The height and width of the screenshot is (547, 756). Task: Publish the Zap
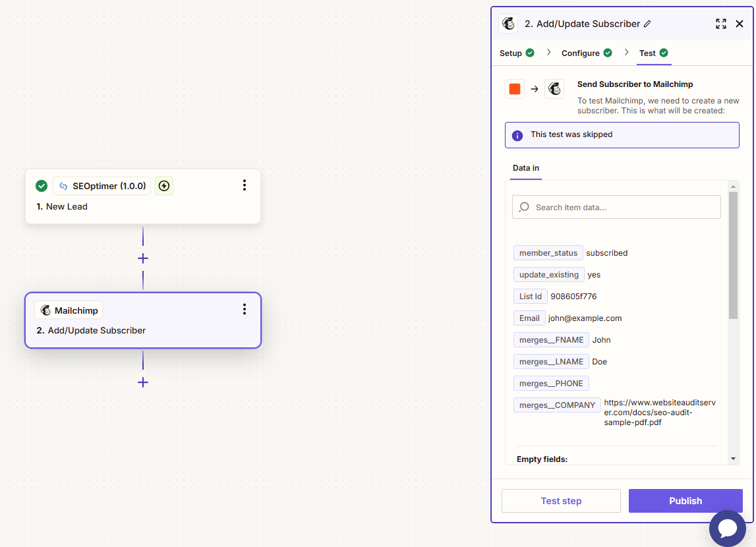(685, 501)
